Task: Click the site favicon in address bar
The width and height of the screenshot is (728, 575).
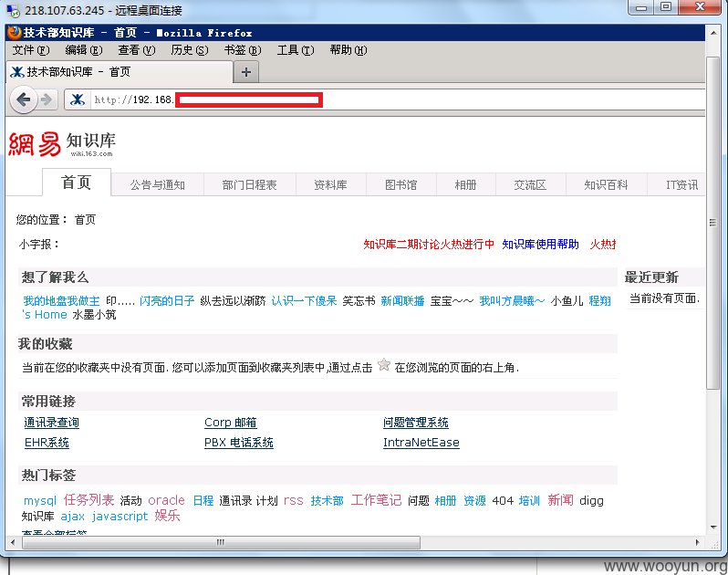Action: [x=78, y=99]
